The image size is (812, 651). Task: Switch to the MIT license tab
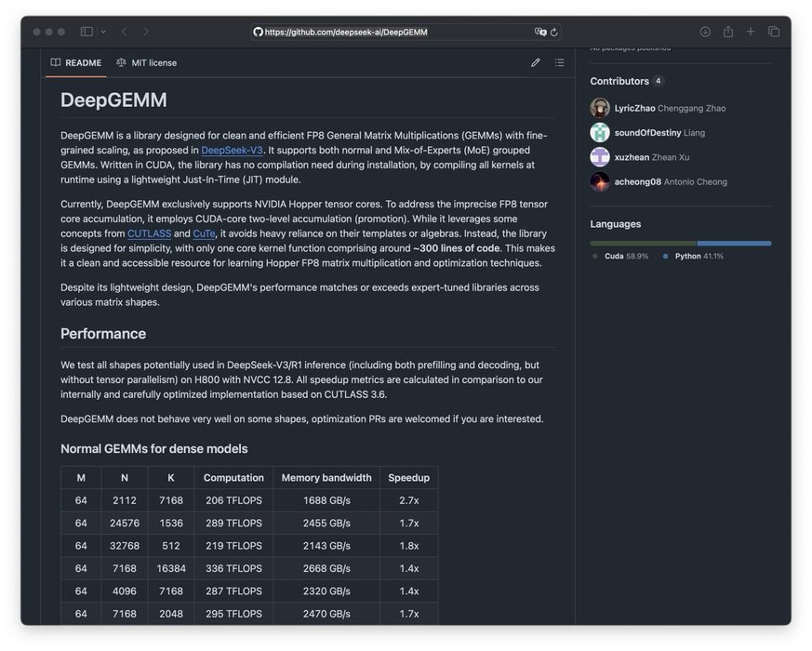coord(147,62)
